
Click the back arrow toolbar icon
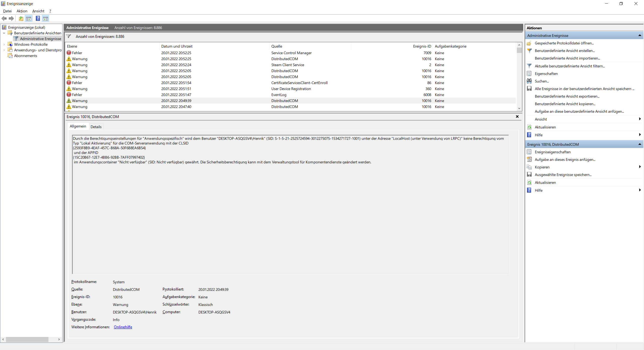coord(4,18)
